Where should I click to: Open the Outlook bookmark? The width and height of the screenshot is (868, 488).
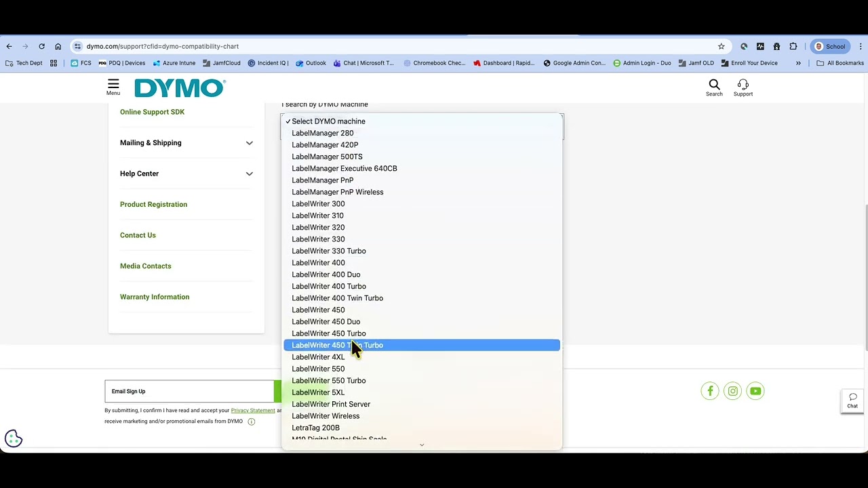pos(311,63)
